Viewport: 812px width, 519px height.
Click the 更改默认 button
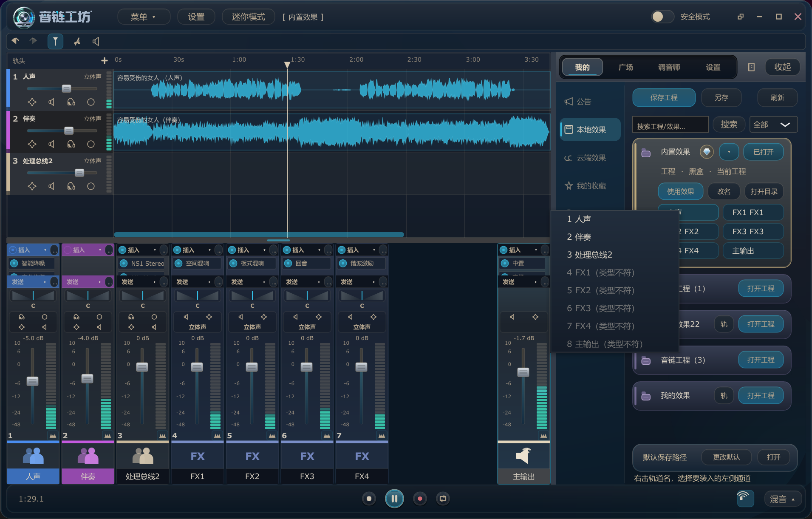pyautogui.click(x=726, y=457)
